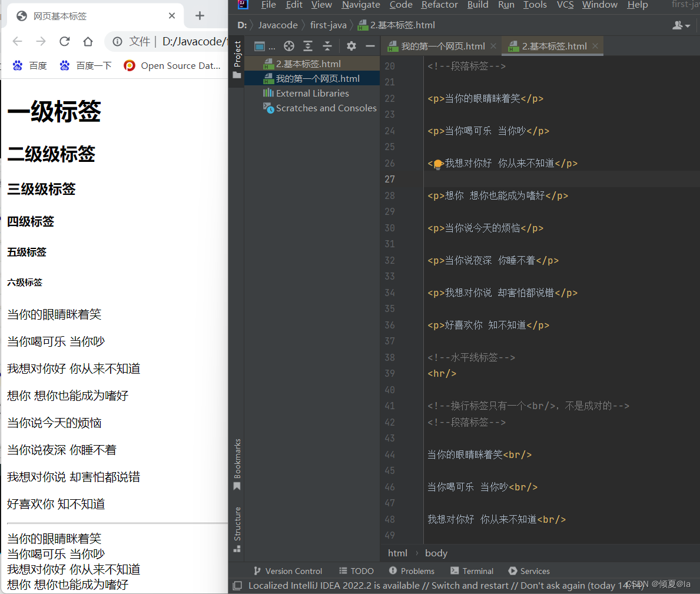700x594 pixels.
Task: Reload the browser page
Action: 64,42
